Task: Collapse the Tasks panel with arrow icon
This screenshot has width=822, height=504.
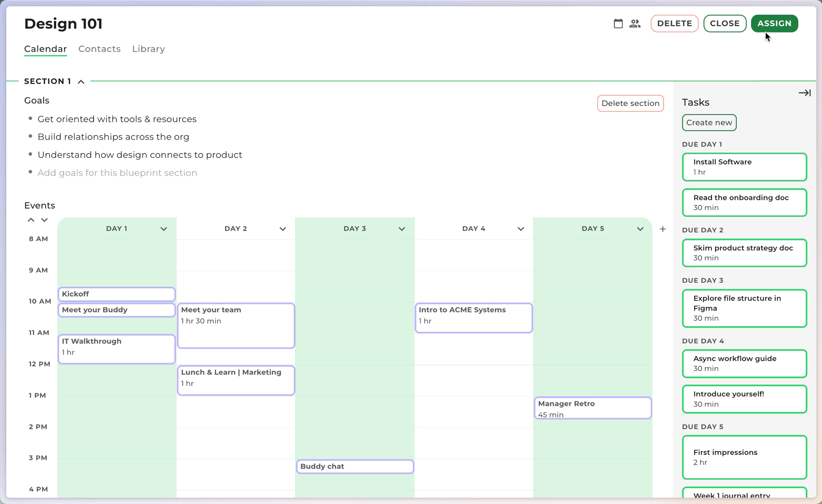Action: [804, 93]
